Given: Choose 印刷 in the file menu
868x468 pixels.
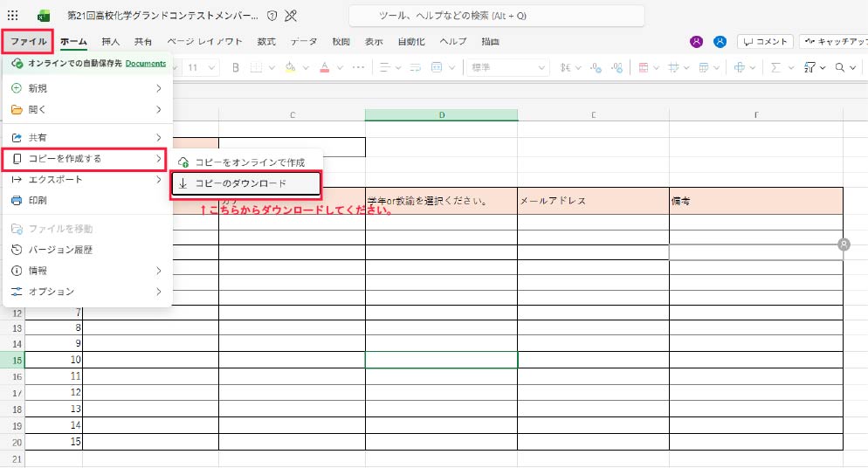Looking at the screenshot, I should pyautogui.click(x=87, y=200).
